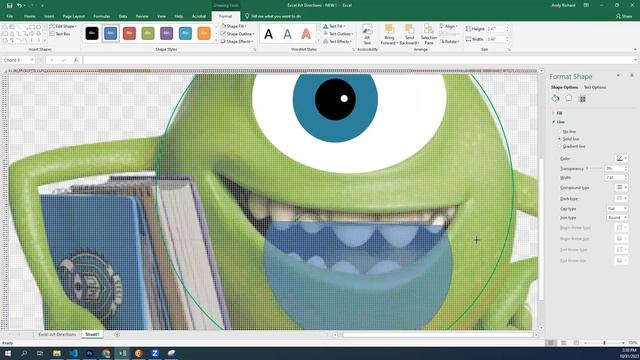Viewport: 640px width, 360px height.
Task: Apply the black shape style preset
Action: coord(92,33)
